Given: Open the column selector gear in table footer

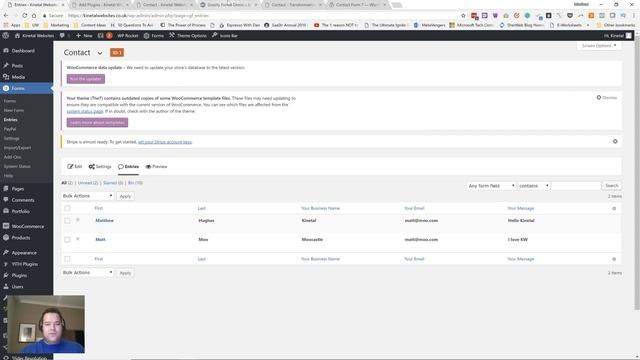Looking at the screenshot, I should point(614,259).
